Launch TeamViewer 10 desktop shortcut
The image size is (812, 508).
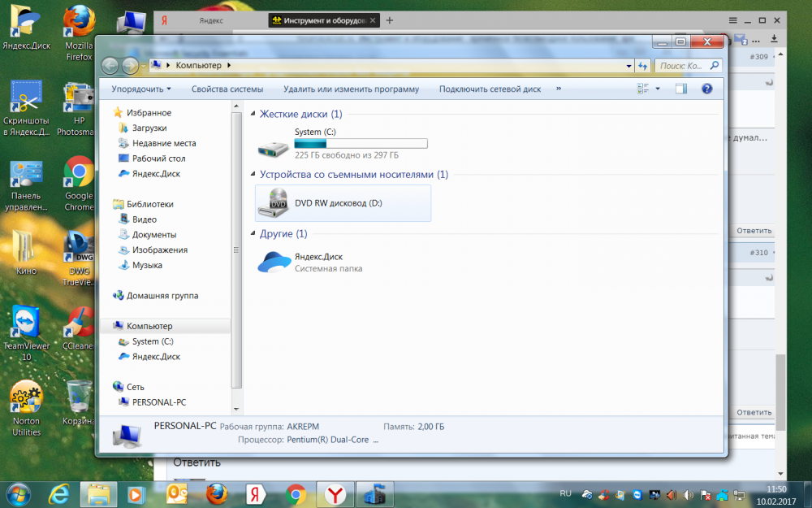pyautogui.click(x=26, y=333)
